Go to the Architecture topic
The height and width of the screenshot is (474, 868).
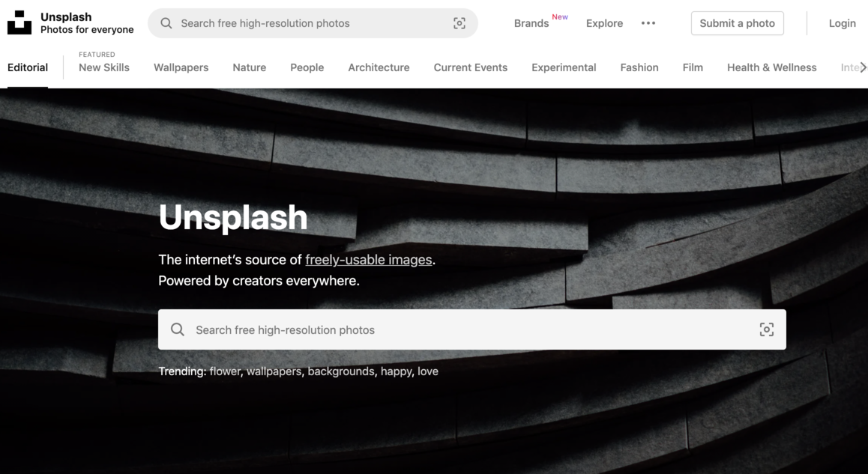(x=379, y=67)
